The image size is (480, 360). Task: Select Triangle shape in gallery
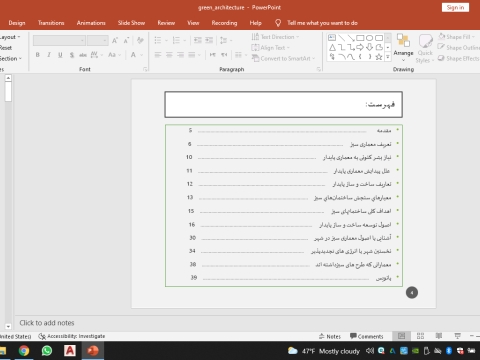click(332, 47)
